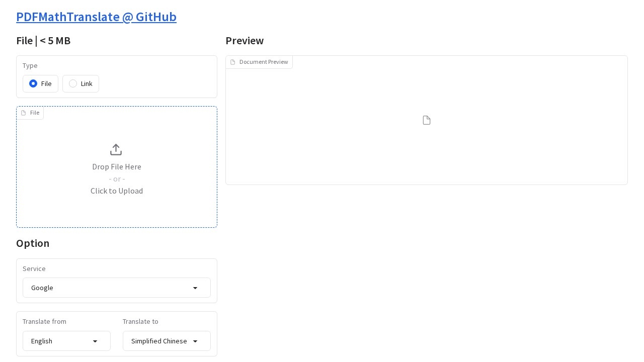The image size is (644, 362).
Task: Click the Google service input field
Action: coord(106,288)
